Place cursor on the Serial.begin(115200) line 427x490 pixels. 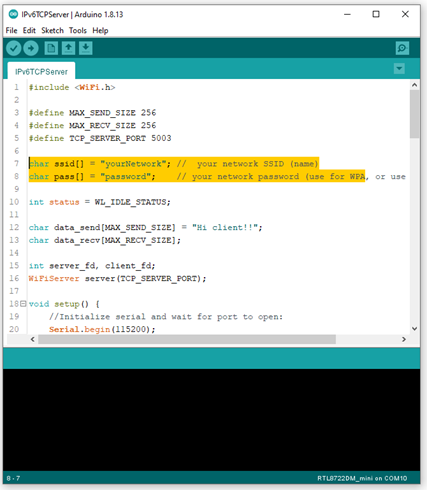tap(102, 329)
